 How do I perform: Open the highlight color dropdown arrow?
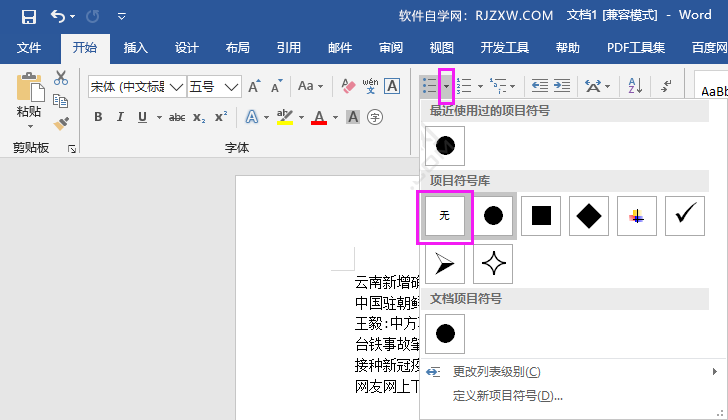coord(301,117)
